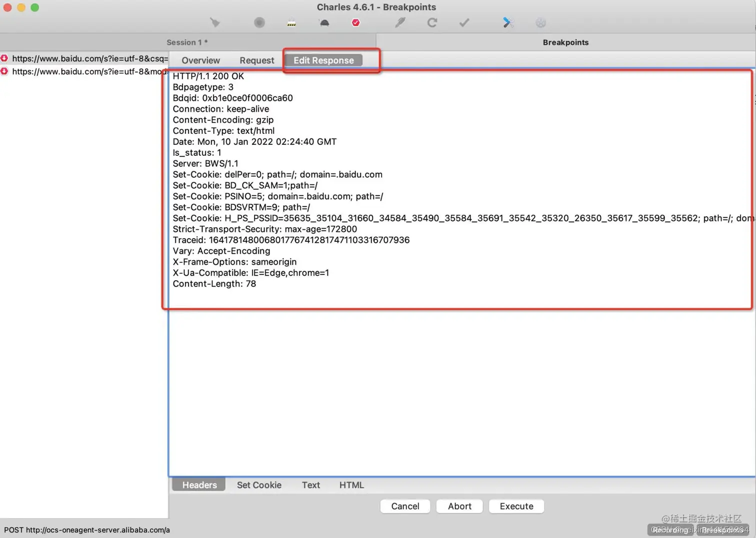Screen dimensions: 756x538
Task: Click the Cancel button
Action: pos(405,506)
